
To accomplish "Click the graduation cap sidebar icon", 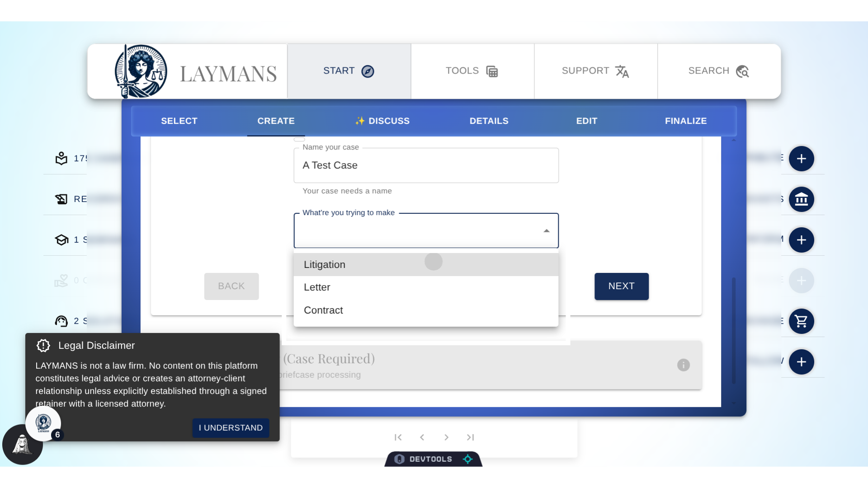I will 61,240.
